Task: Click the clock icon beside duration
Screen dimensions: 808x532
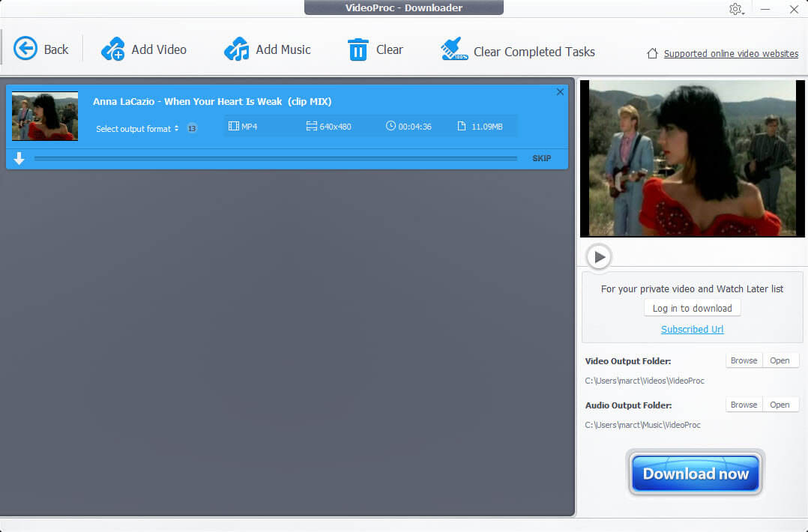Action: click(x=391, y=126)
